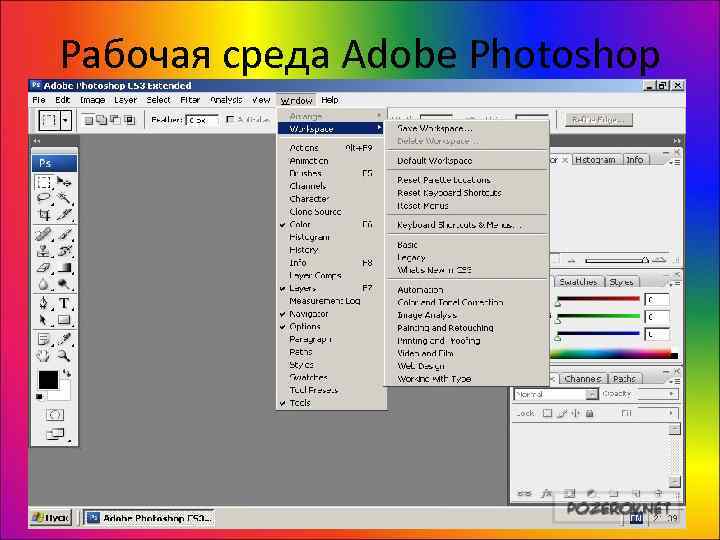Screen dimensions: 720x540
Task: Select the Move tool
Action: (64, 182)
